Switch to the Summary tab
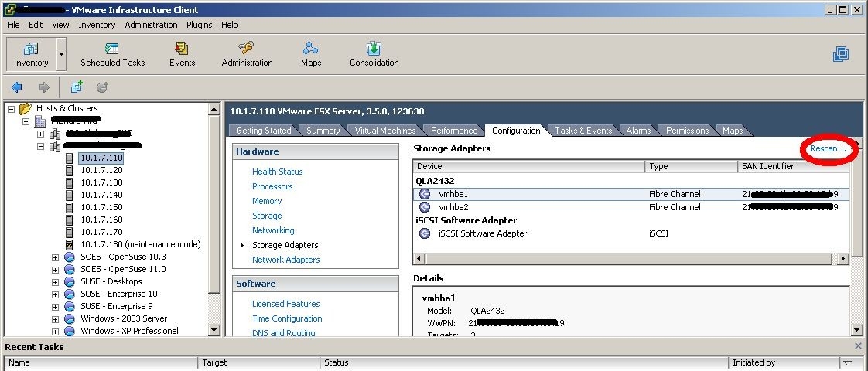The height and width of the screenshot is (371, 868). (x=323, y=131)
